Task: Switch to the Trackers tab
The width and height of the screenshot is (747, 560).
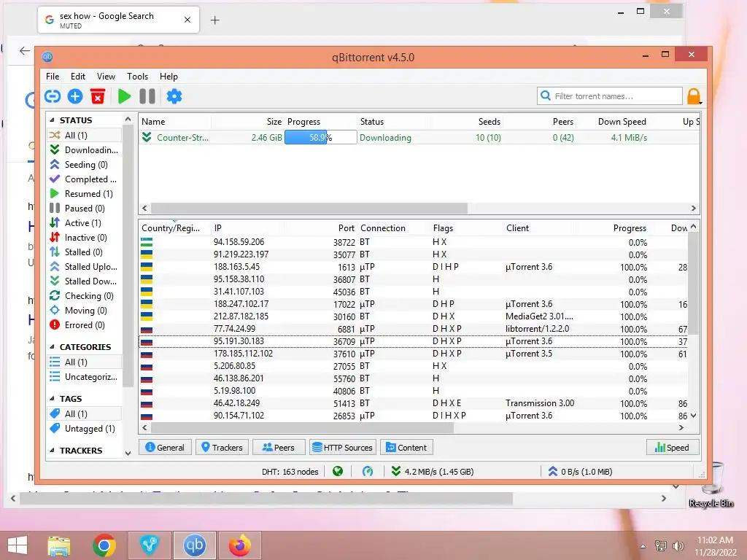Action: pyautogui.click(x=222, y=447)
